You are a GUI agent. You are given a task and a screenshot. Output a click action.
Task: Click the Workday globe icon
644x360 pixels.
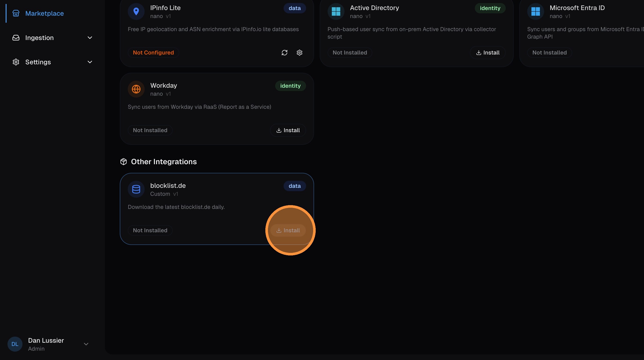click(136, 89)
